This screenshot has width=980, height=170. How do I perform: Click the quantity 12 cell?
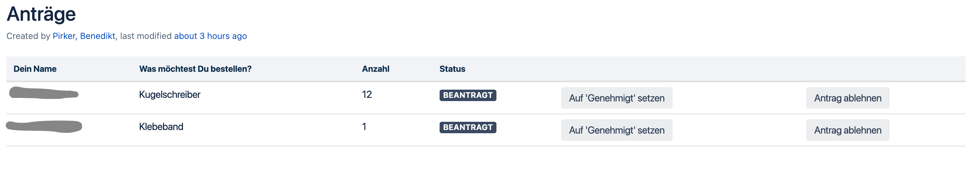[367, 95]
